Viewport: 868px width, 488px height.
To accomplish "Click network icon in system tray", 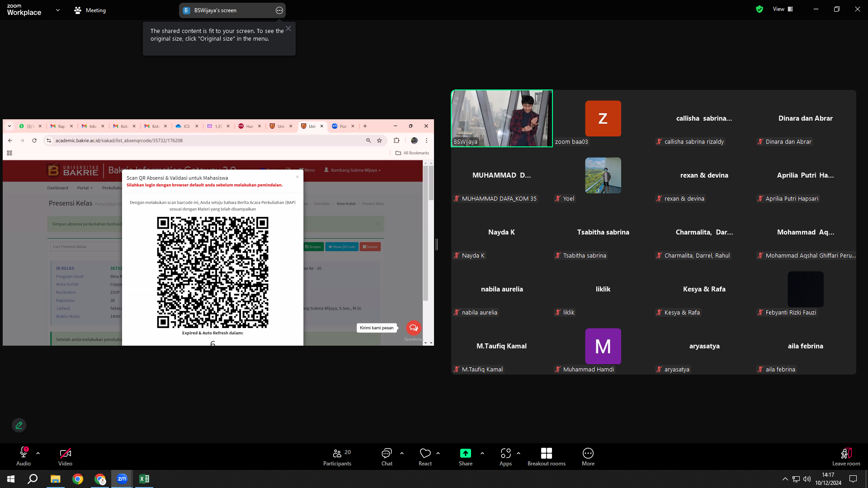I will [x=796, y=479].
